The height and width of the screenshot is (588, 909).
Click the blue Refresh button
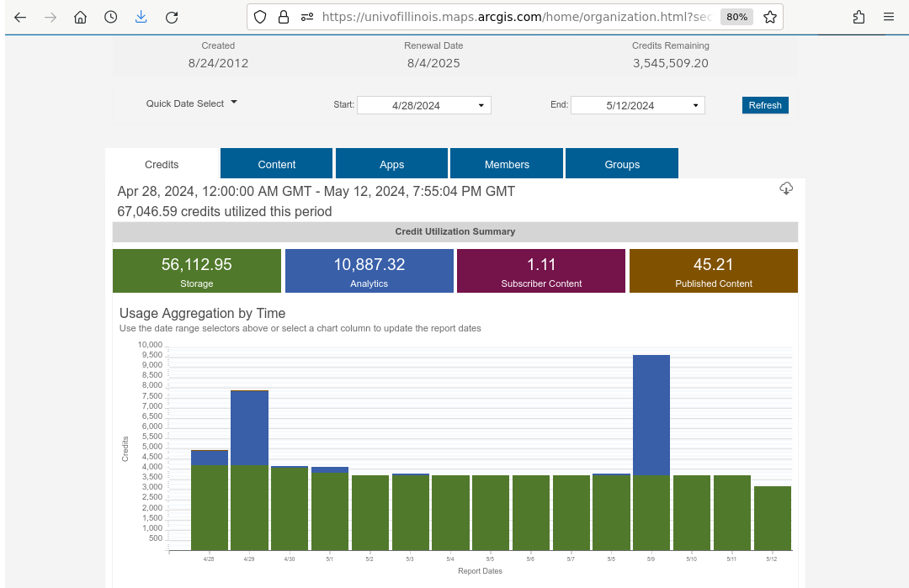coord(765,105)
